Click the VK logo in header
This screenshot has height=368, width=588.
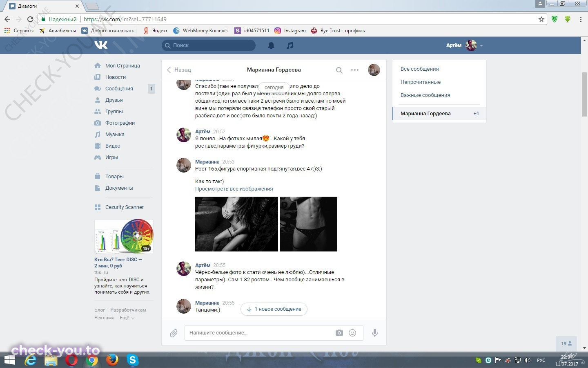101,45
